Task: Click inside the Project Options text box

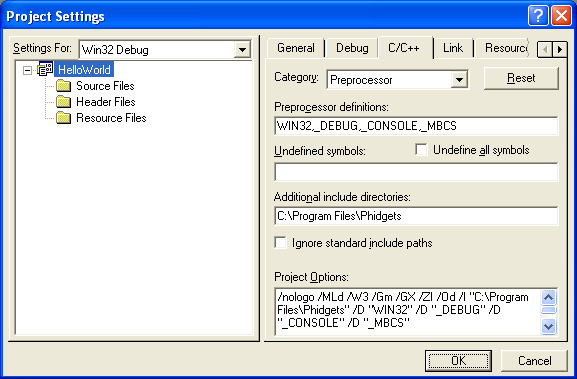Action: [x=408, y=312]
